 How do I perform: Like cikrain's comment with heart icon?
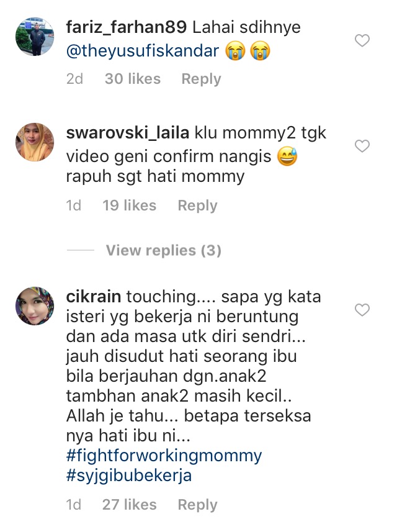[x=362, y=310]
